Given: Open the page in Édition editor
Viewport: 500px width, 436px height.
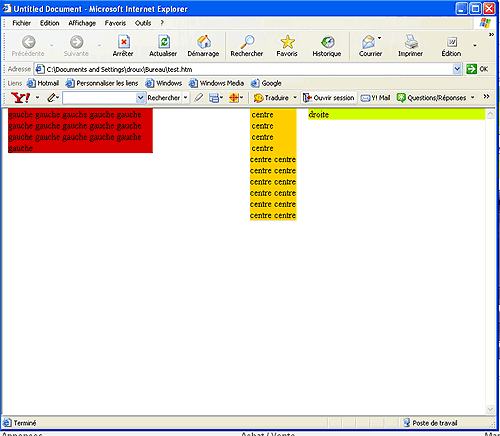Looking at the screenshot, I should 452,46.
